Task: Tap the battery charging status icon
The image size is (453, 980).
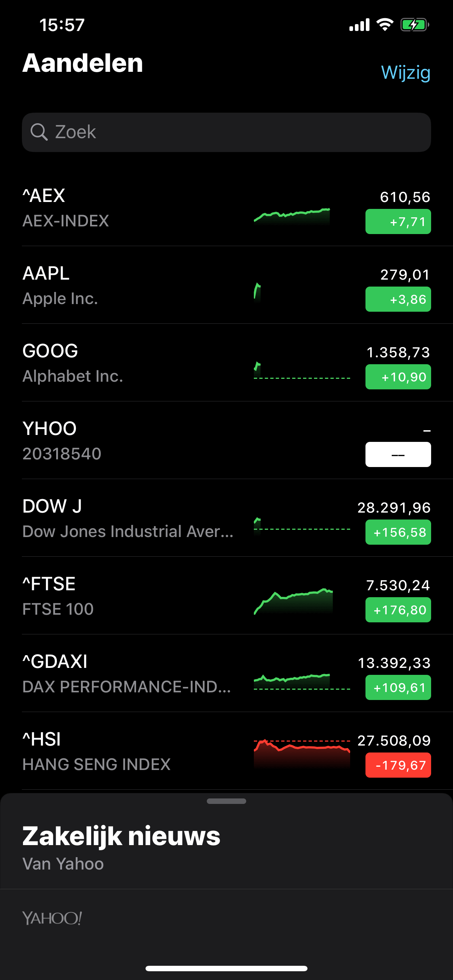Action: (415, 25)
